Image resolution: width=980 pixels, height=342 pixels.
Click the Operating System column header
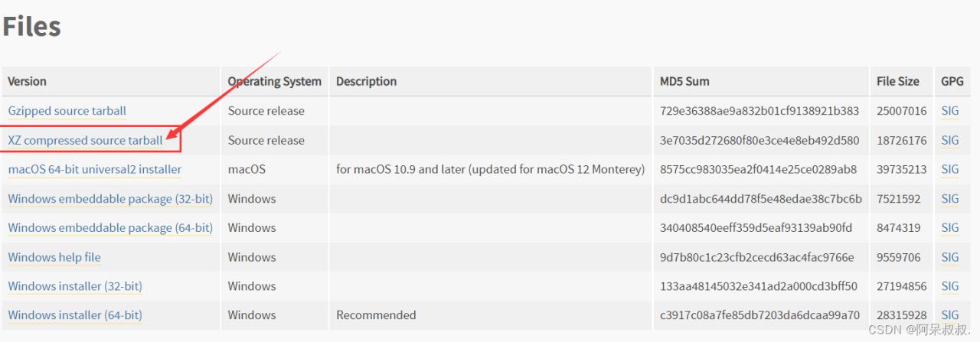pos(274,81)
